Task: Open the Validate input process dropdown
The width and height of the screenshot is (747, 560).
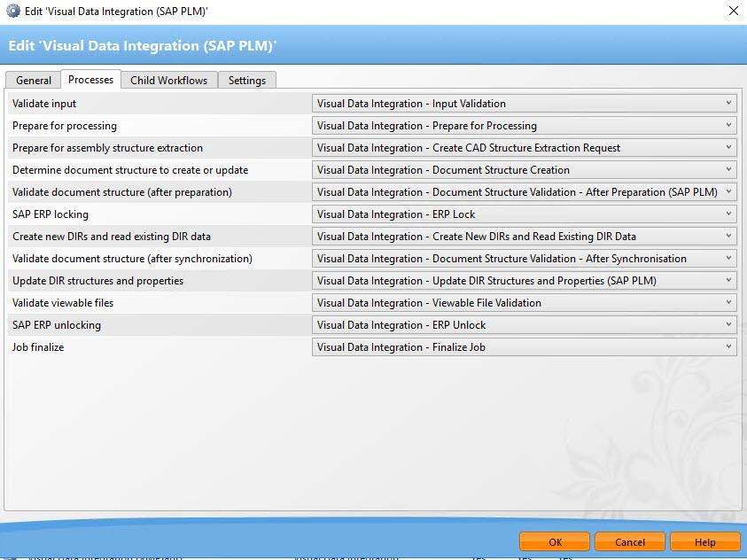Action: tap(525, 104)
